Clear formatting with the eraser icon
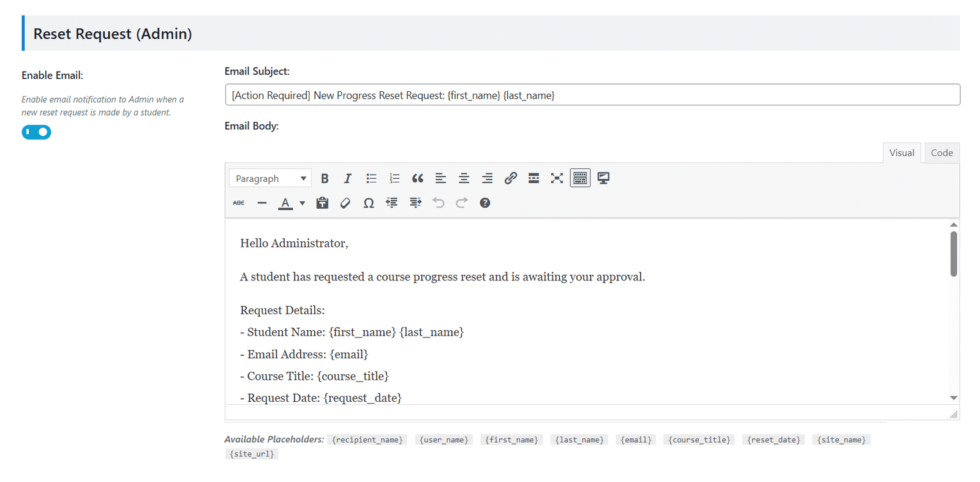The image size is (980, 482). point(345,203)
